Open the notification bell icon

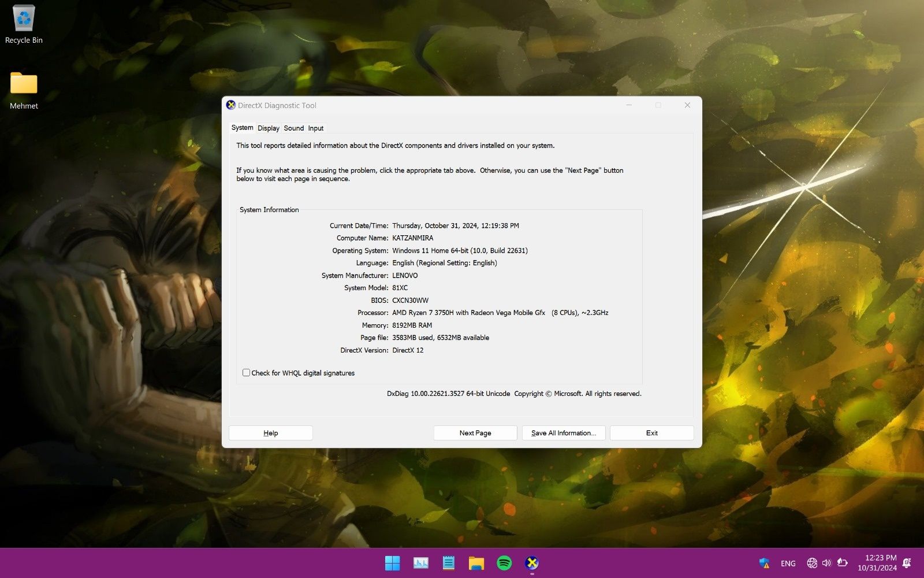click(x=907, y=563)
